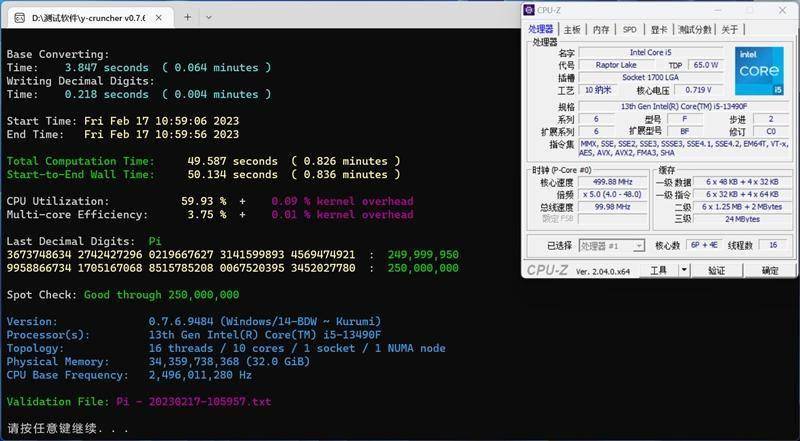
Task: Click the core voltage 0.719 V value
Action: [x=699, y=90]
